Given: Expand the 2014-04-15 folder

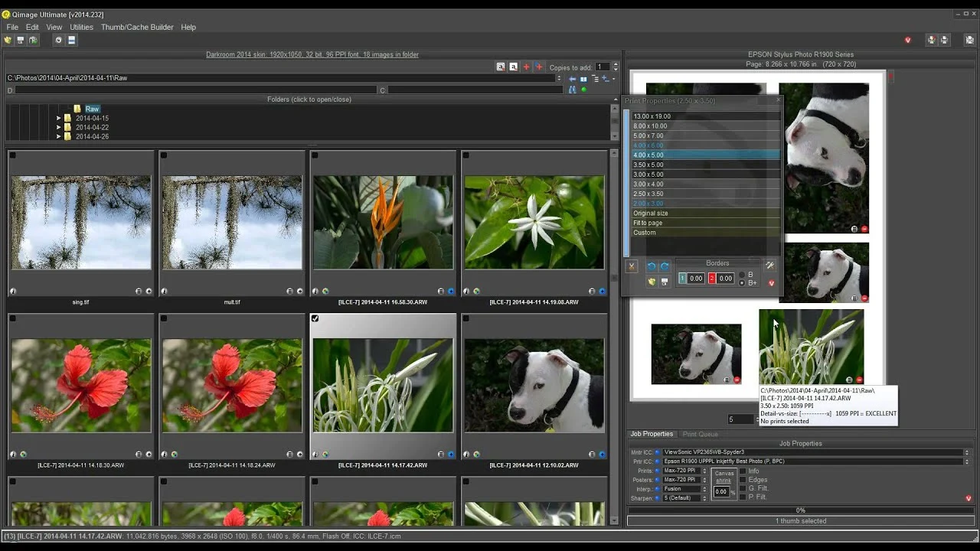Looking at the screenshot, I should [x=58, y=119].
